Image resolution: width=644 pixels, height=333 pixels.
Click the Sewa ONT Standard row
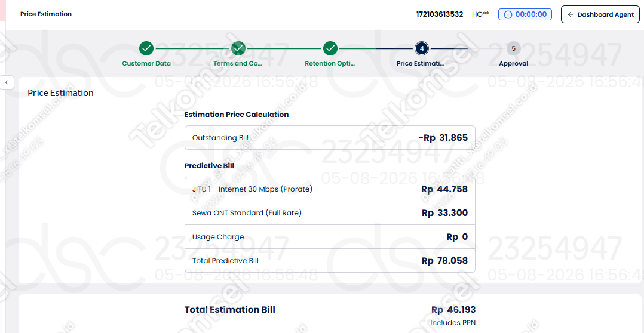pos(330,213)
